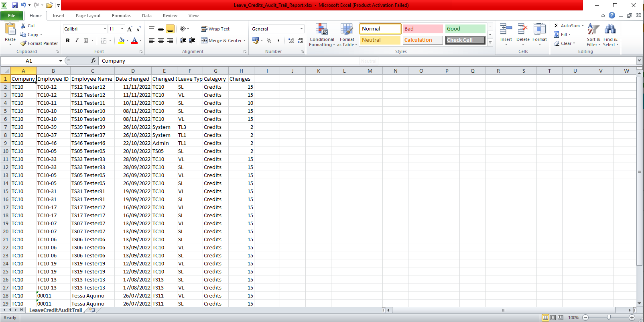Switch to the Data tab
This screenshot has width=644, height=322.
click(x=147, y=16)
